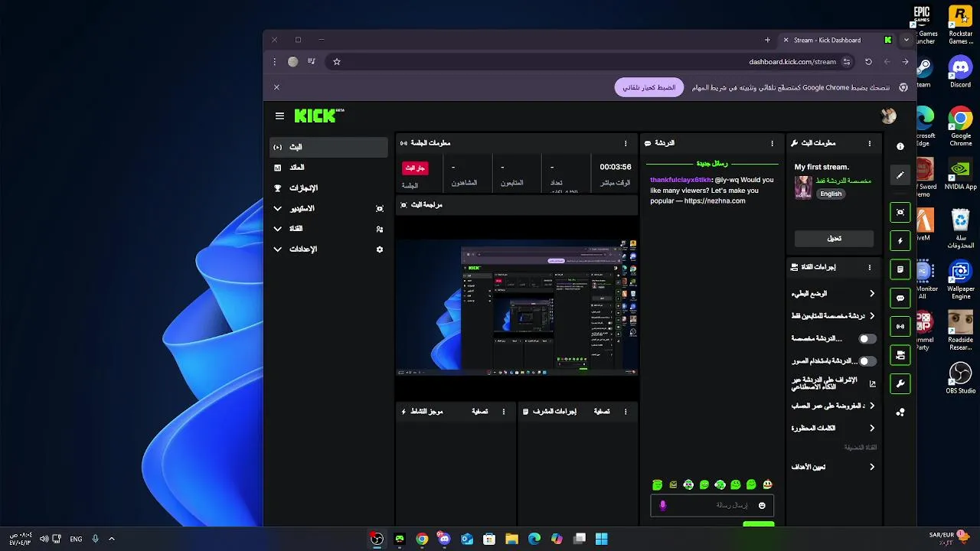Toggle wrench stream info widget icon
980x551 pixels.
(x=900, y=384)
